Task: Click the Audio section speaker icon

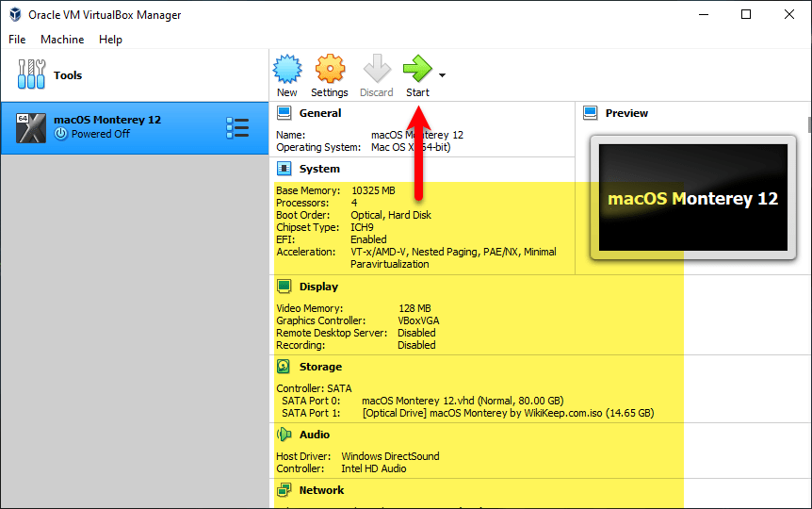Action: coord(284,435)
